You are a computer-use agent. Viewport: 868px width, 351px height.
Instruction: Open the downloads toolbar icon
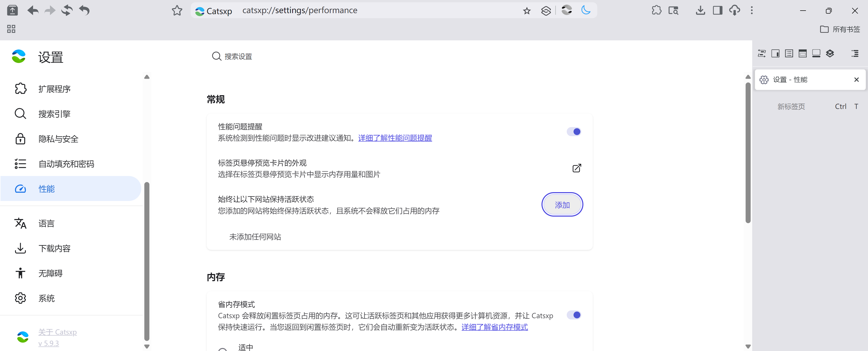tap(700, 10)
